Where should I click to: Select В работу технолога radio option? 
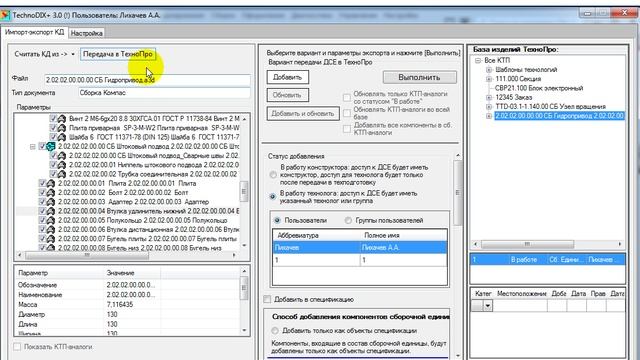tap(273, 197)
